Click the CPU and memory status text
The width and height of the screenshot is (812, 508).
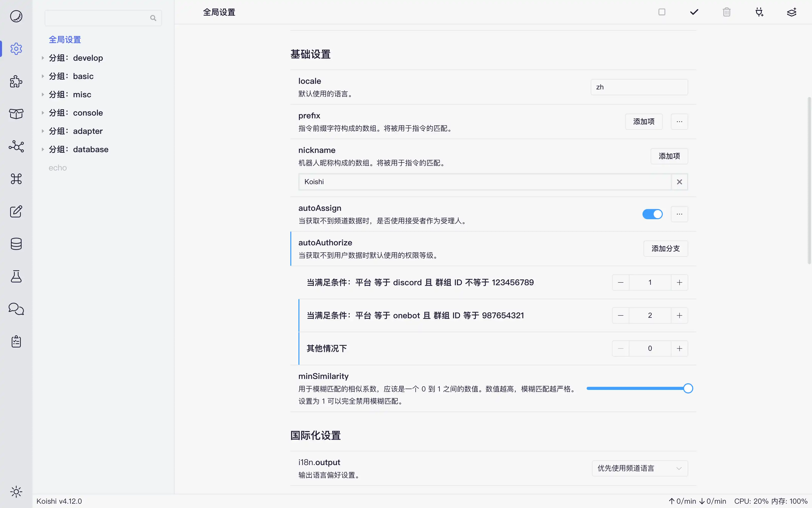click(x=771, y=501)
